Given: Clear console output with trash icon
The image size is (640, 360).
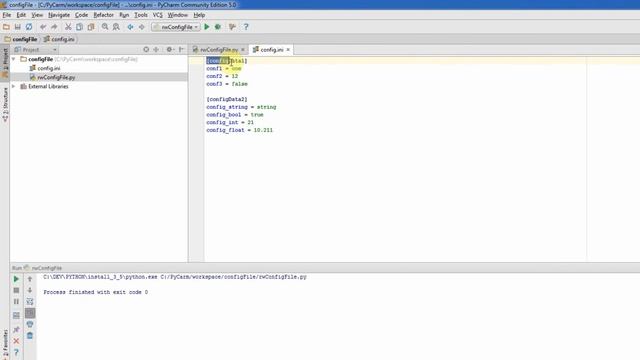Looking at the screenshot, I should 30,336.
